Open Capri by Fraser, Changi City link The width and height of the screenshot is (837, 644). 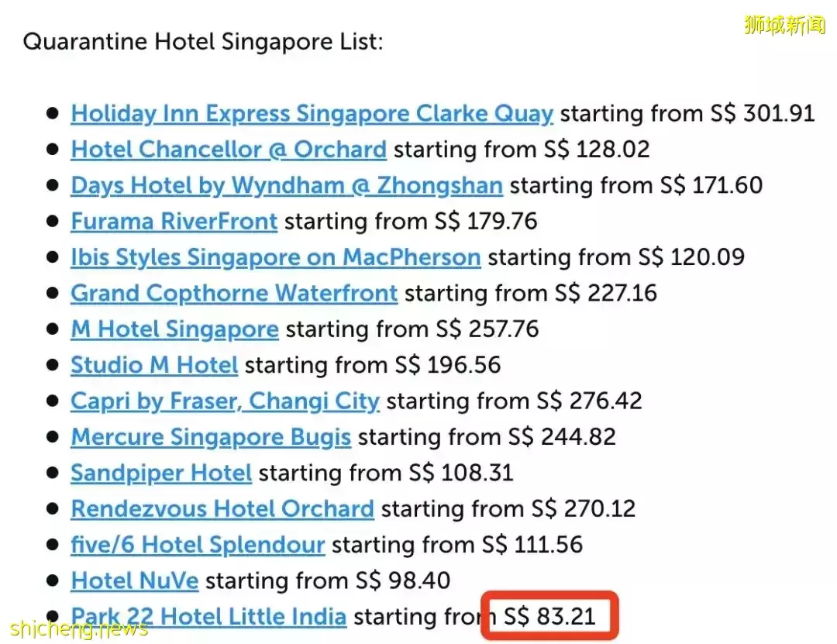[x=226, y=401]
